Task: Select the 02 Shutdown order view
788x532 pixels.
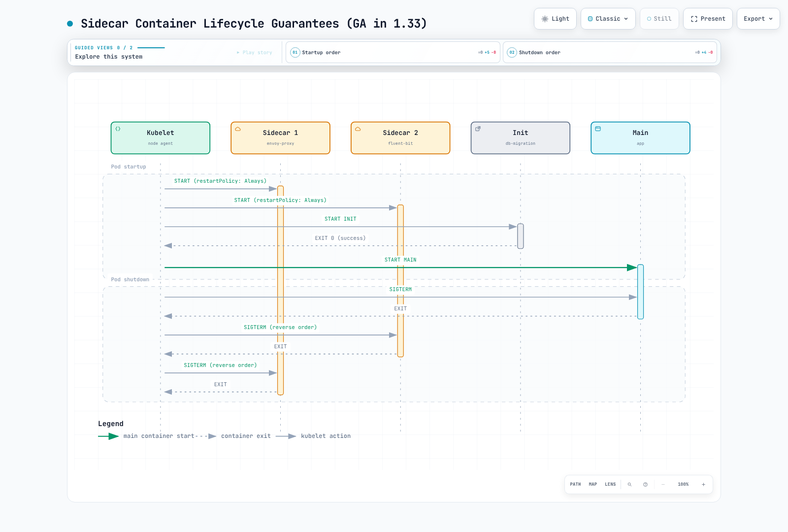Action: [x=610, y=52]
